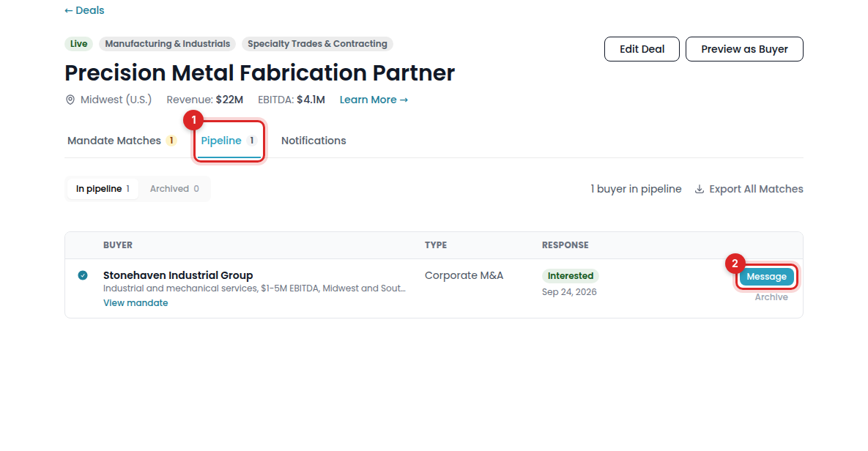
Task: Open Stonehaven Industrial Group buyer name
Action: coord(178,275)
